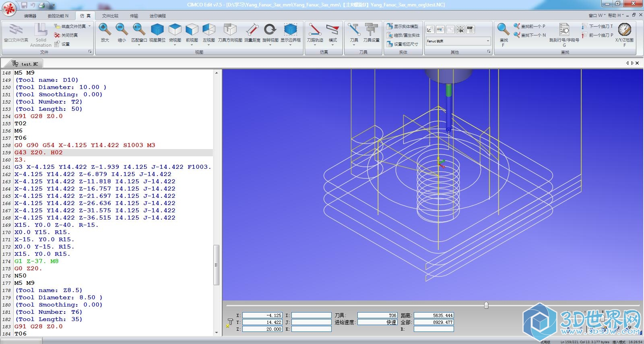This screenshot has height=344, width=644.
Task: Click the Y coordinate field showing 14.422
Action: tap(262, 322)
